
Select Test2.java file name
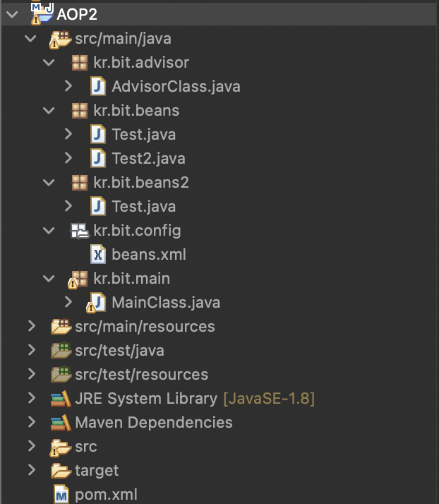(148, 159)
